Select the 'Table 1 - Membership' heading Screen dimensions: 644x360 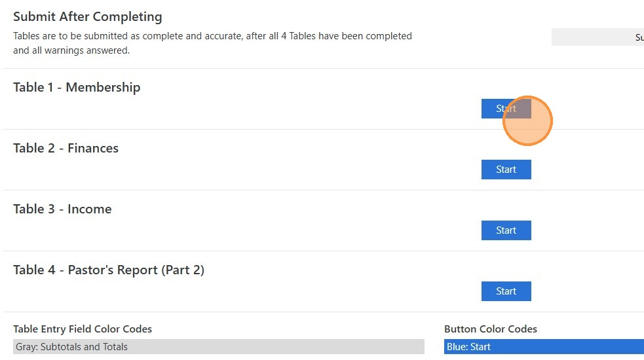click(x=77, y=87)
